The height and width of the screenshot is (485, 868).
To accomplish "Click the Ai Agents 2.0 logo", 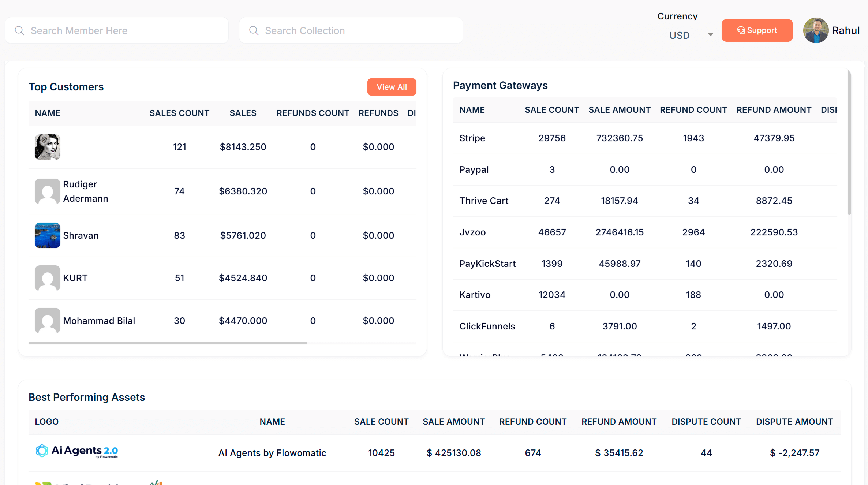I will (76, 452).
